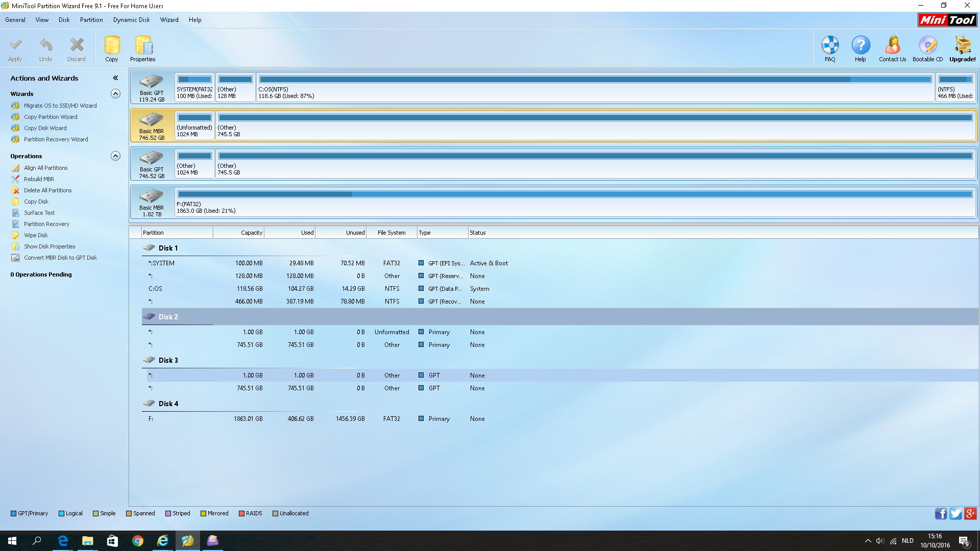The height and width of the screenshot is (551, 980).
Task: Open the Facebook share icon
Action: 940,514
